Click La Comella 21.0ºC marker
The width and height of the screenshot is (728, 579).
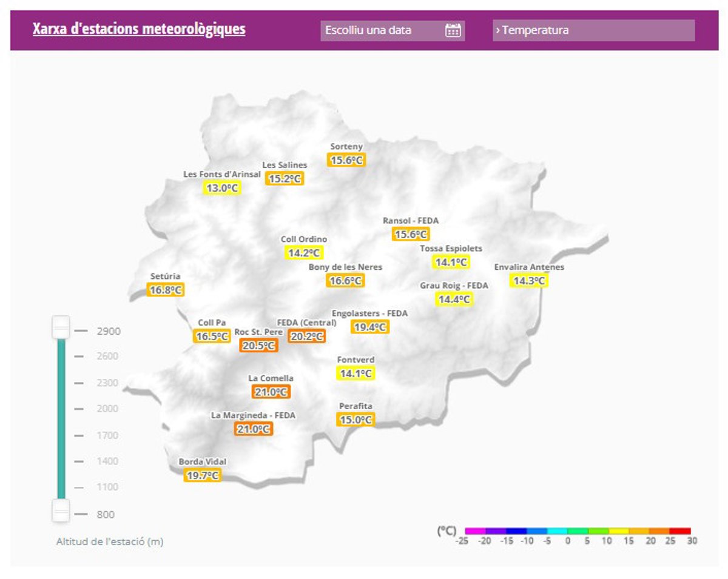pyautogui.click(x=271, y=392)
